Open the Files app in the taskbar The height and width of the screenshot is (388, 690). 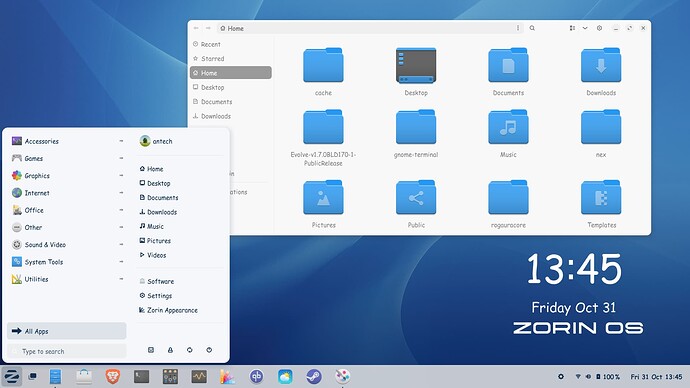tap(55, 377)
